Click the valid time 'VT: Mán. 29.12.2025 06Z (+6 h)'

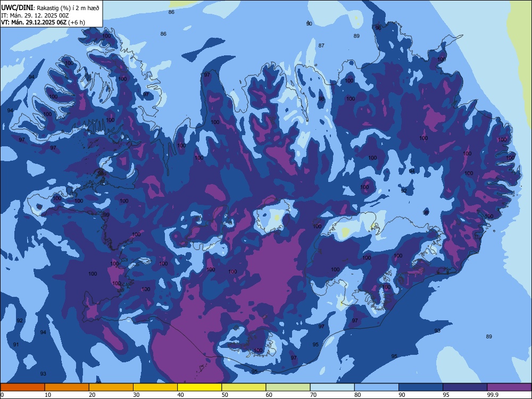[x=43, y=22]
